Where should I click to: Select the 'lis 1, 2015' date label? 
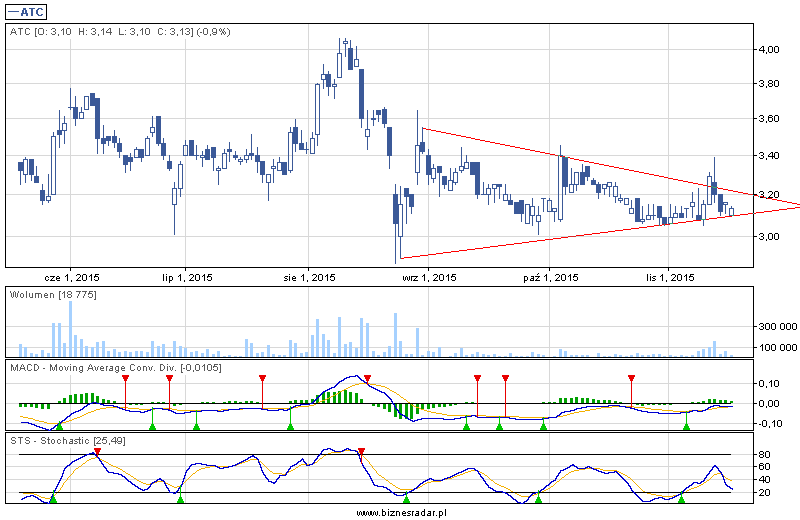(x=667, y=277)
